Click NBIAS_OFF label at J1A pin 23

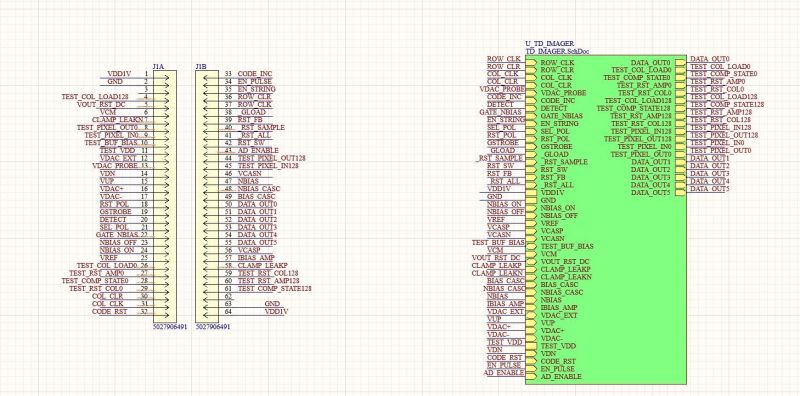118,242
